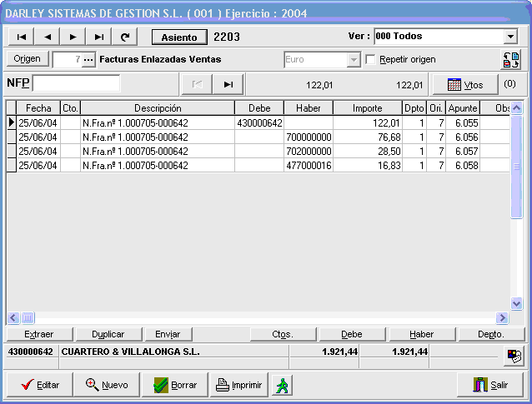Enable the Repetir origen checkbox

[x=371, y=60]
